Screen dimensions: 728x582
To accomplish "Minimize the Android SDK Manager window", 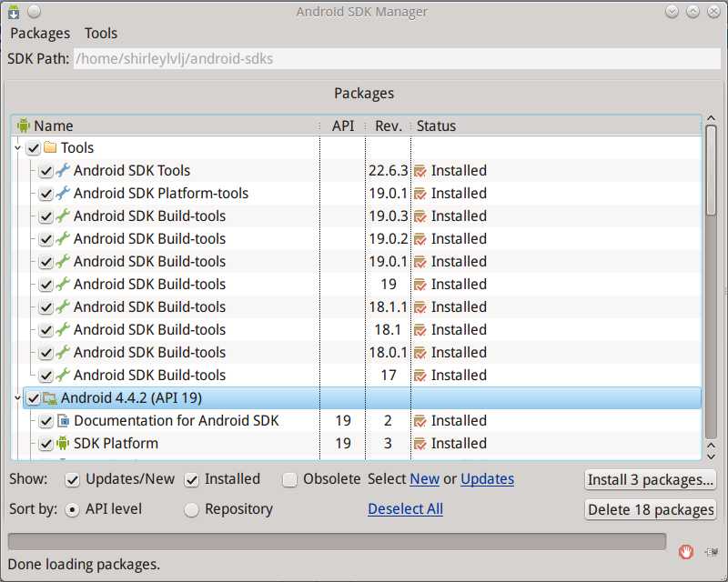I will 672,12.
